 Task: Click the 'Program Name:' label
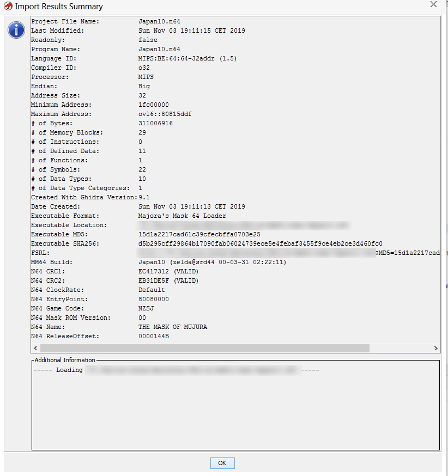click(56, 49)
